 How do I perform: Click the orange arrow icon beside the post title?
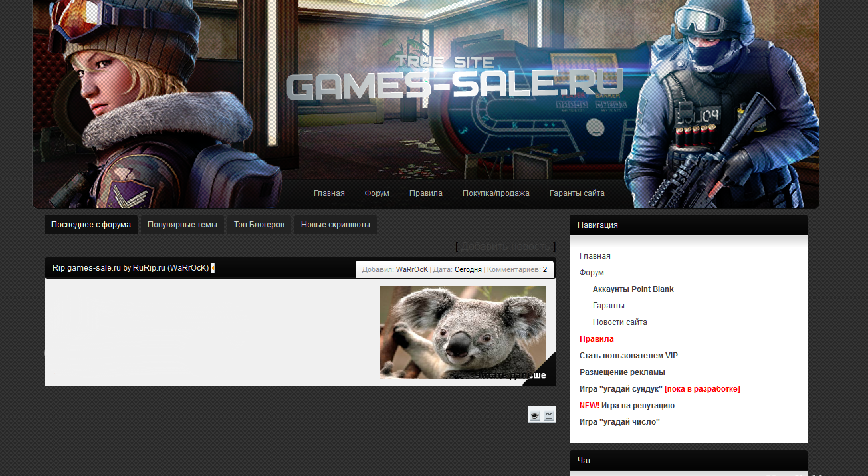click(213, 268)
